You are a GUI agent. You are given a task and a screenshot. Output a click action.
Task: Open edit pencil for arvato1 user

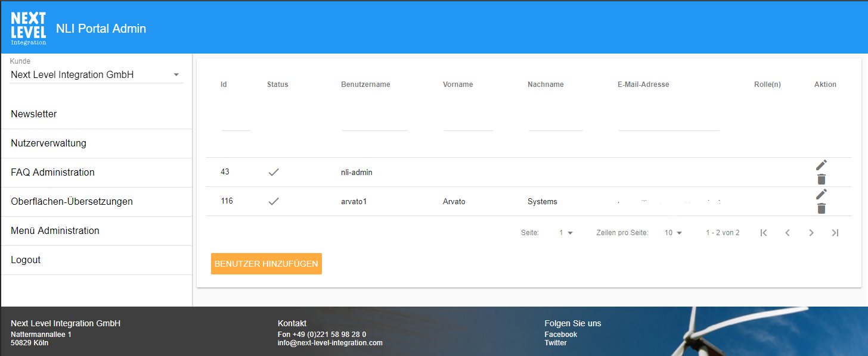point(821,193)
